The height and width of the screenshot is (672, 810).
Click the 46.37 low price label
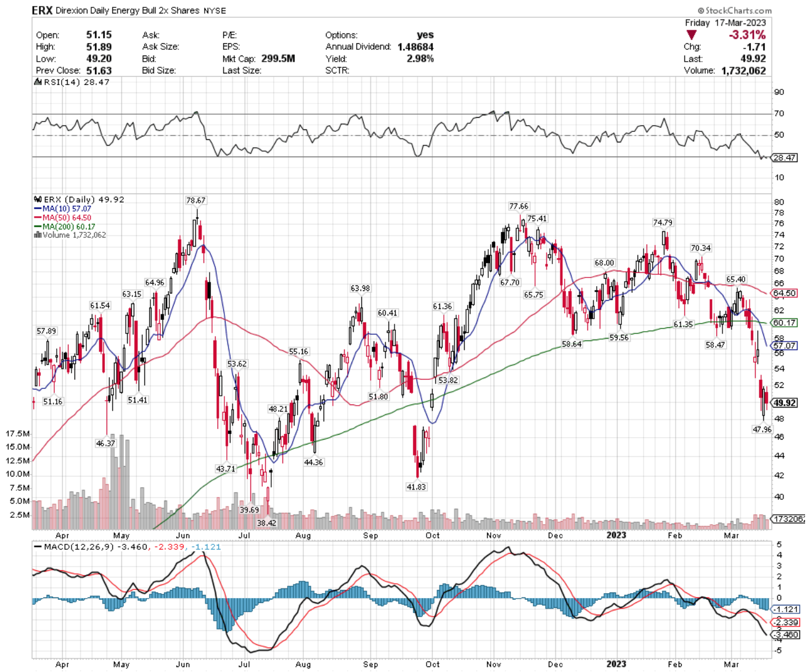click(105, 443)
